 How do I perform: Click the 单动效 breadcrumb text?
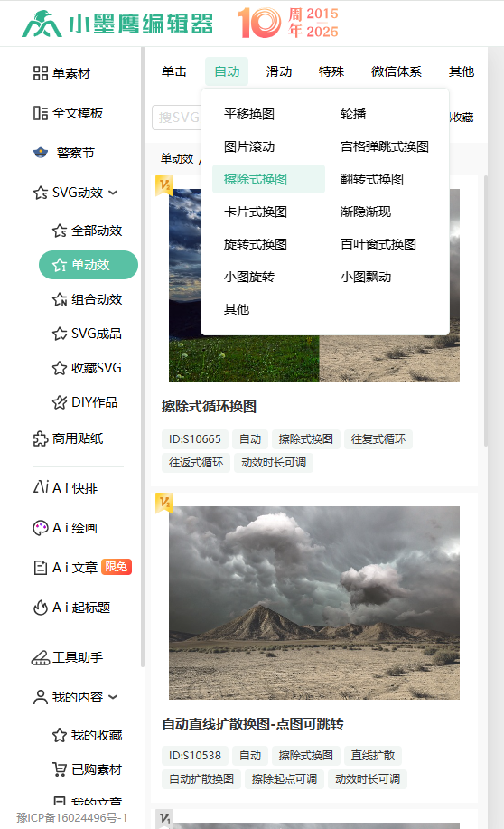[177, 158]
